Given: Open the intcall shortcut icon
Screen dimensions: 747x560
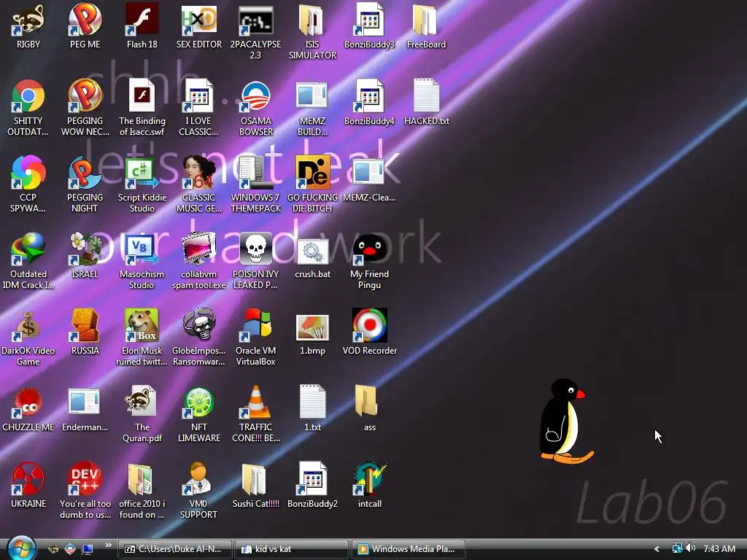Looking at the screenshot, I should click(369, 478).
